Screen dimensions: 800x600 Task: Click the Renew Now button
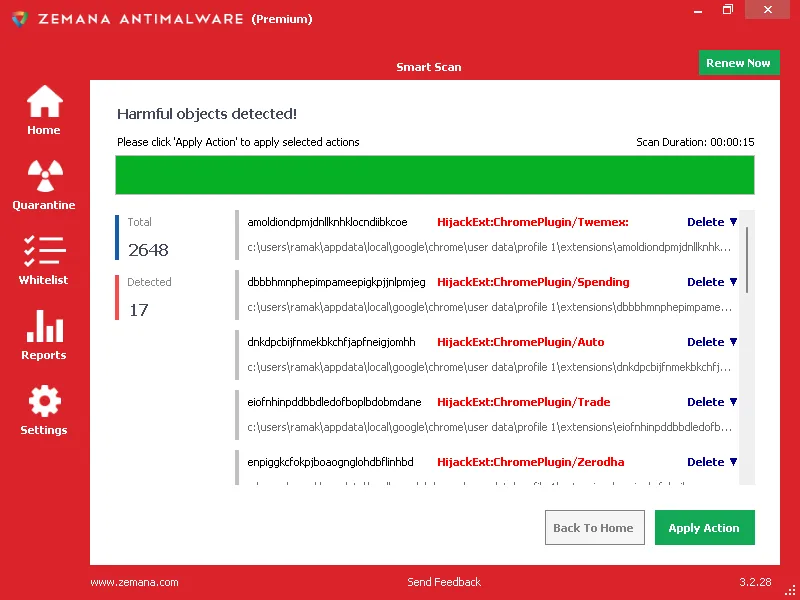(x=738, y=63)
